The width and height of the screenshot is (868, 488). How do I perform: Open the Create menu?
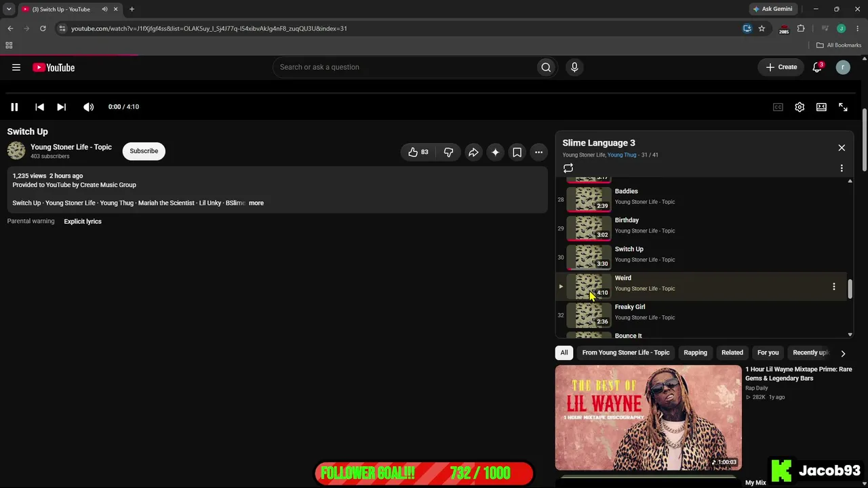781,67
